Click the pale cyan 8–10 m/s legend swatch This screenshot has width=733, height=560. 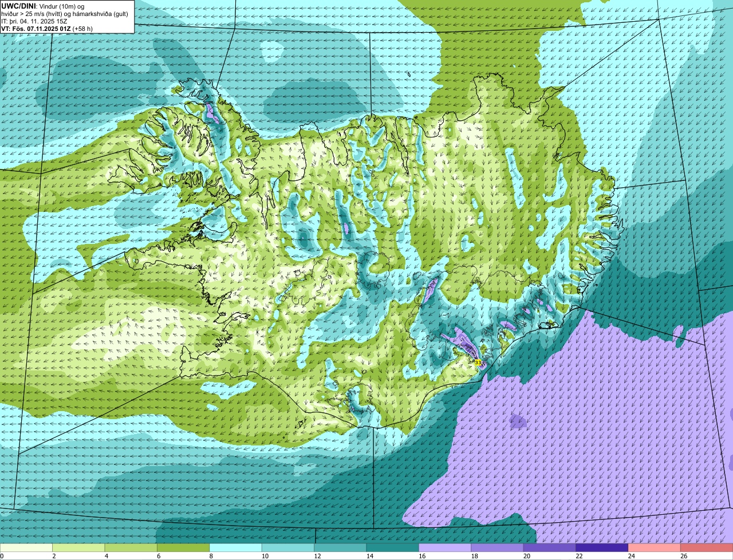[x=236, y=548]
